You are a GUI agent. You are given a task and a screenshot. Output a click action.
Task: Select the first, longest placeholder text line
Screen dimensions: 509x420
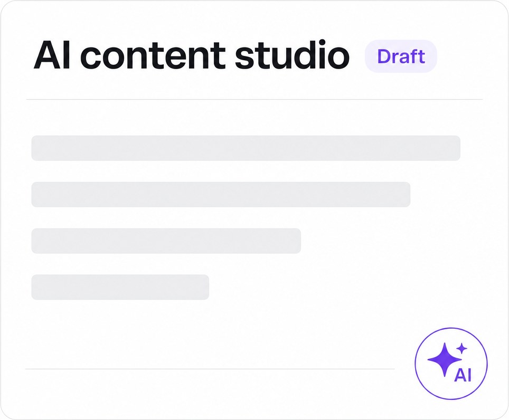click(246, 148)
